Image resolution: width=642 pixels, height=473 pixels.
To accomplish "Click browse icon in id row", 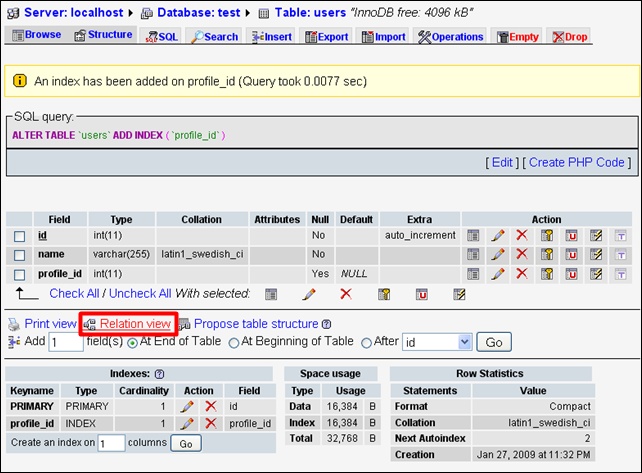I will tap(473, 235).
